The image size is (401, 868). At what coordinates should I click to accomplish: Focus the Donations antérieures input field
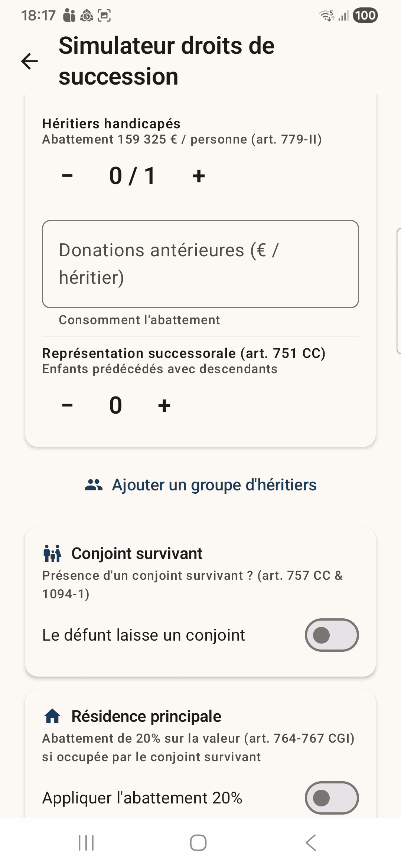coord(200,264)
